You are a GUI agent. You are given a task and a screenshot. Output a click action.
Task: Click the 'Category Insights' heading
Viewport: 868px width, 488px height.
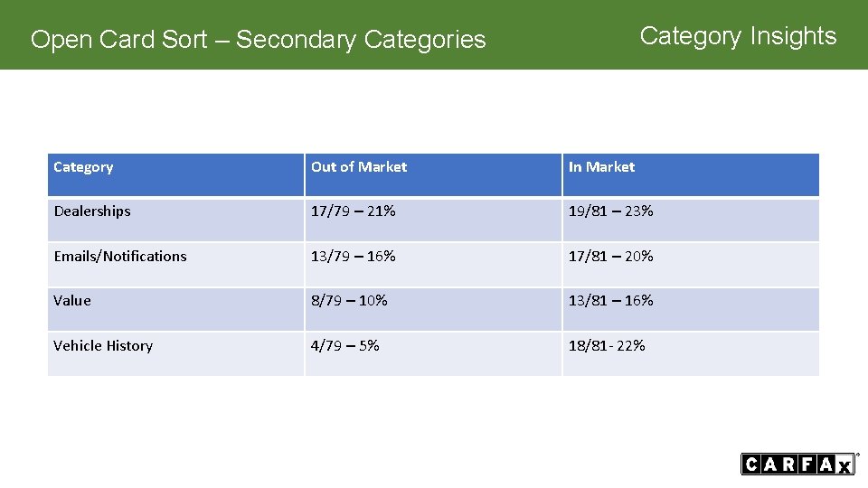tap(738, 36)
